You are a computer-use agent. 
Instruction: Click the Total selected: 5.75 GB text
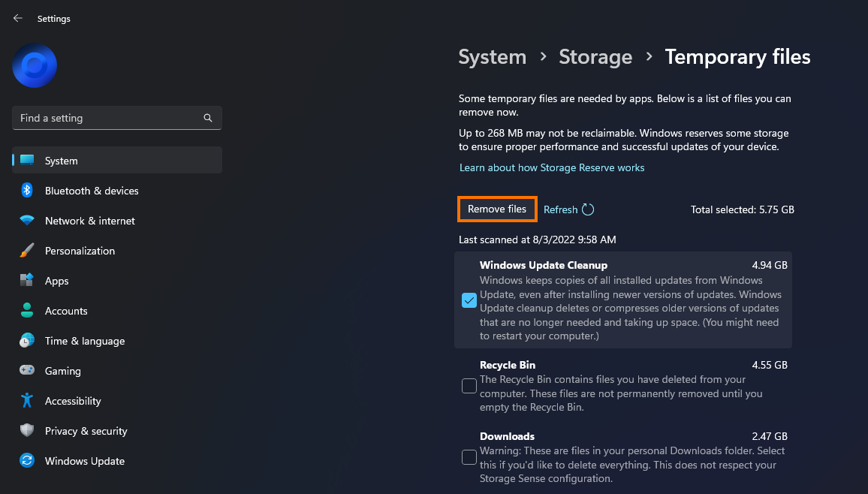[x=743, y=209]
